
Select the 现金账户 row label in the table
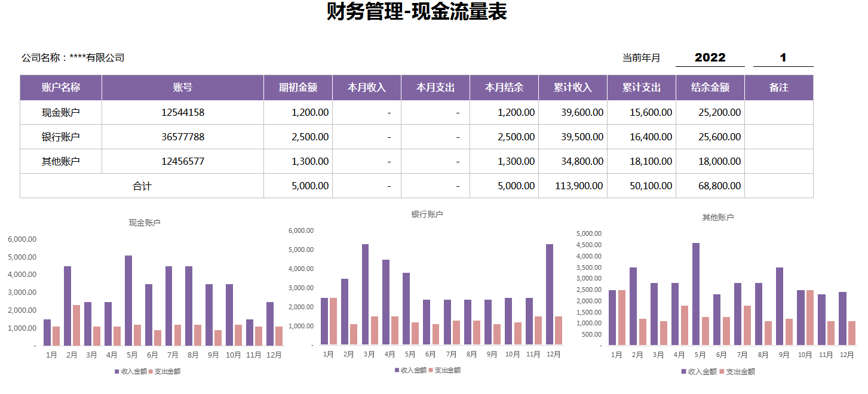point(60,112)
